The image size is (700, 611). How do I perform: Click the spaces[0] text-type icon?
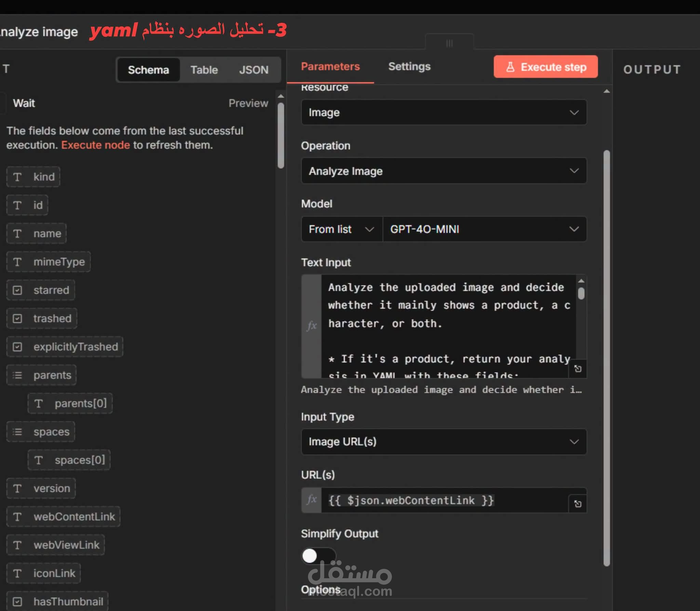(39, 460)
